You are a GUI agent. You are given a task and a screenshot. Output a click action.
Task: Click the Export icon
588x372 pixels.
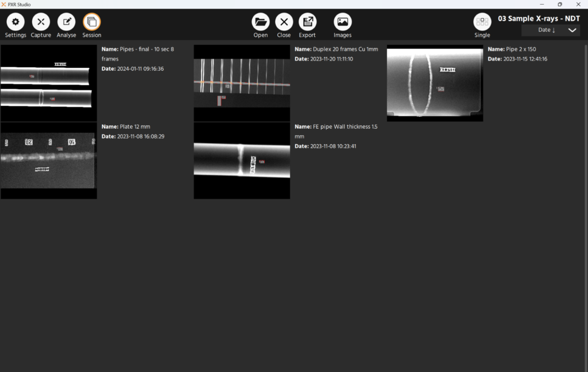pyautogui.click(x=307, y=22)
